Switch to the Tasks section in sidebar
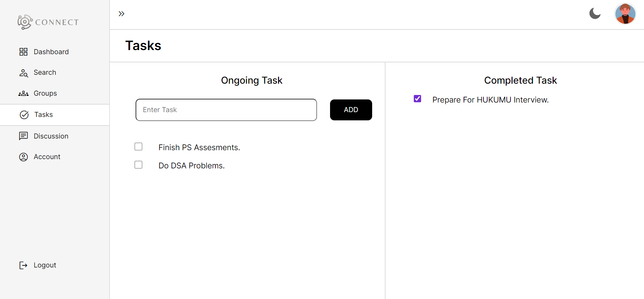644x299 pixels. pyautogui.click(x=43, y=115)
